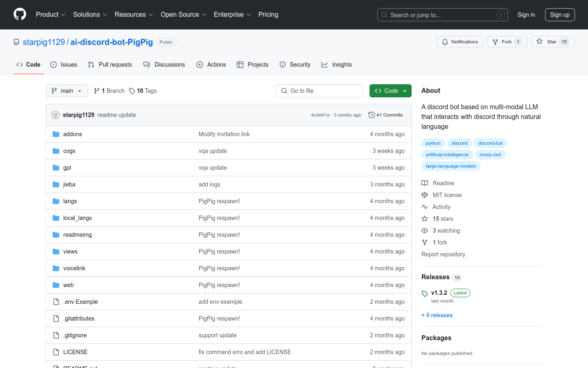Open the Solutions dropdown menu

coord(90,14)
